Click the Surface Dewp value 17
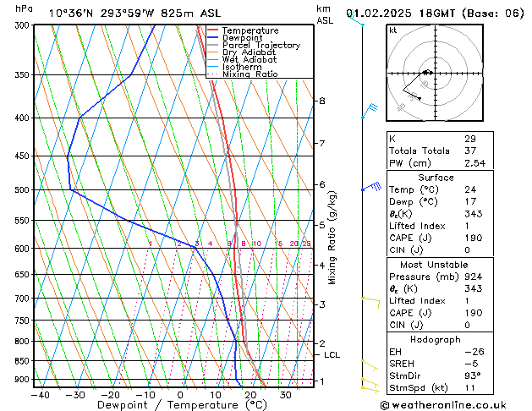532x411 pixels. pyautogui.click(x=470, y=201)
